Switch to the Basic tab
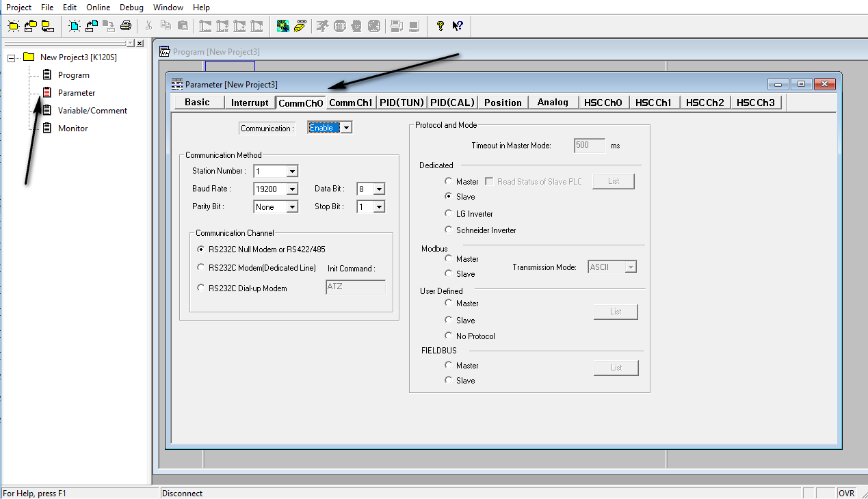868x499 pixels. [197, 103]
